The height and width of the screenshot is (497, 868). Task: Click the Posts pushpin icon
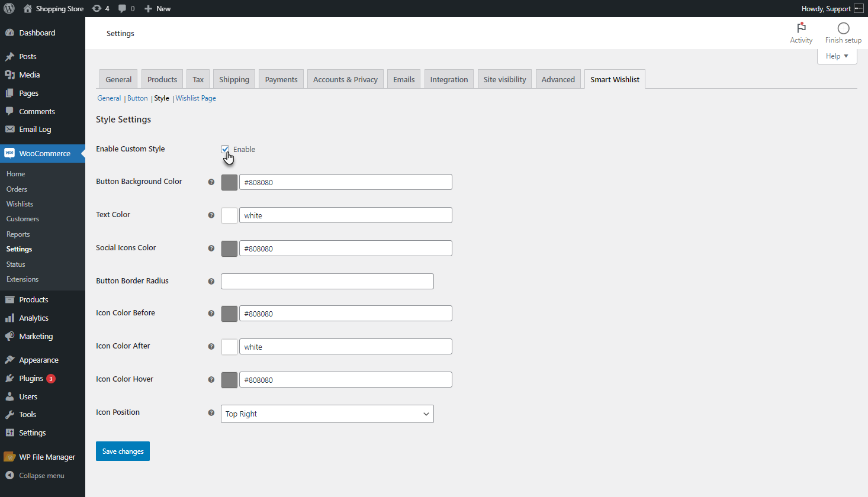[x=9, y=57]
